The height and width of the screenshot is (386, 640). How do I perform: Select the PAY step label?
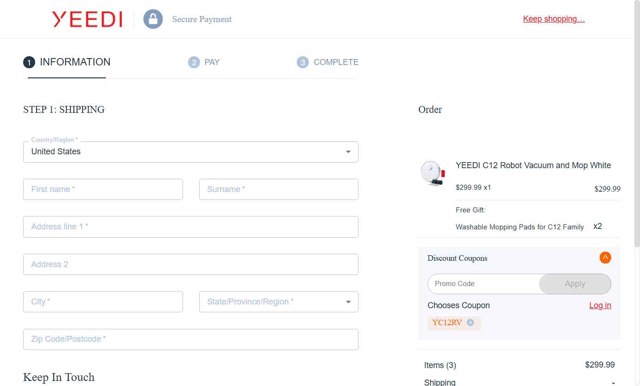tap(212, 62)
